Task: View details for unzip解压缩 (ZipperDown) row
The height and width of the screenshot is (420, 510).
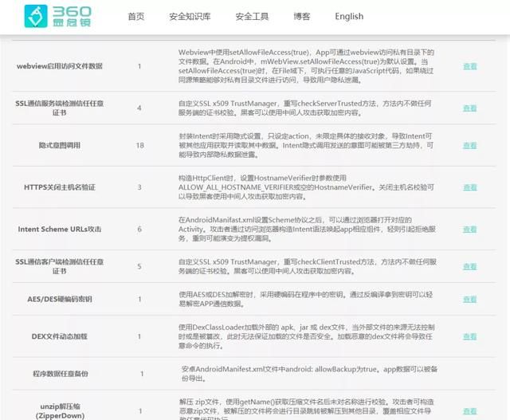Action: [469, 411]
